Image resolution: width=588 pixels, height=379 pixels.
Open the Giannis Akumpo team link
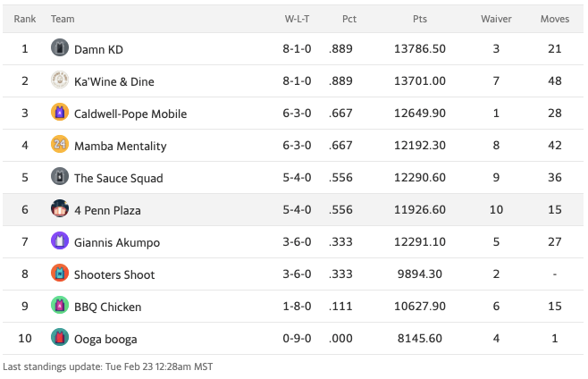pos(115,243)
